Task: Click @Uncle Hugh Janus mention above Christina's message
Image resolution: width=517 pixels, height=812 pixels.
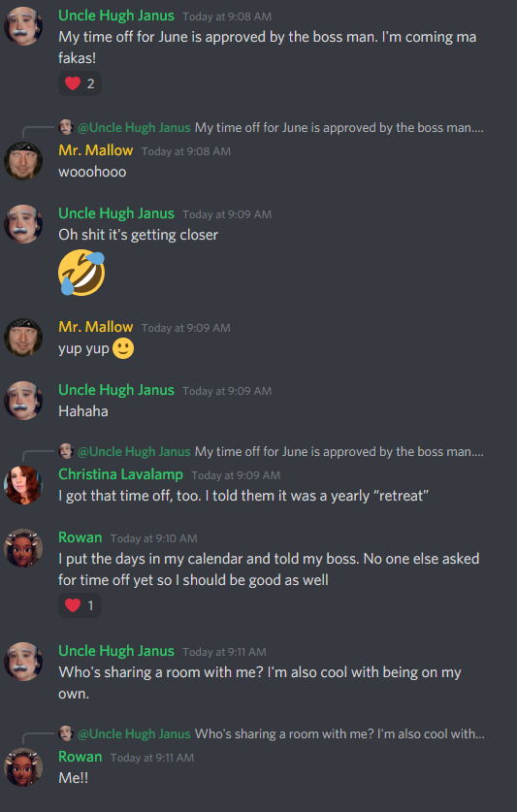Action: click(x=134, y=451)
